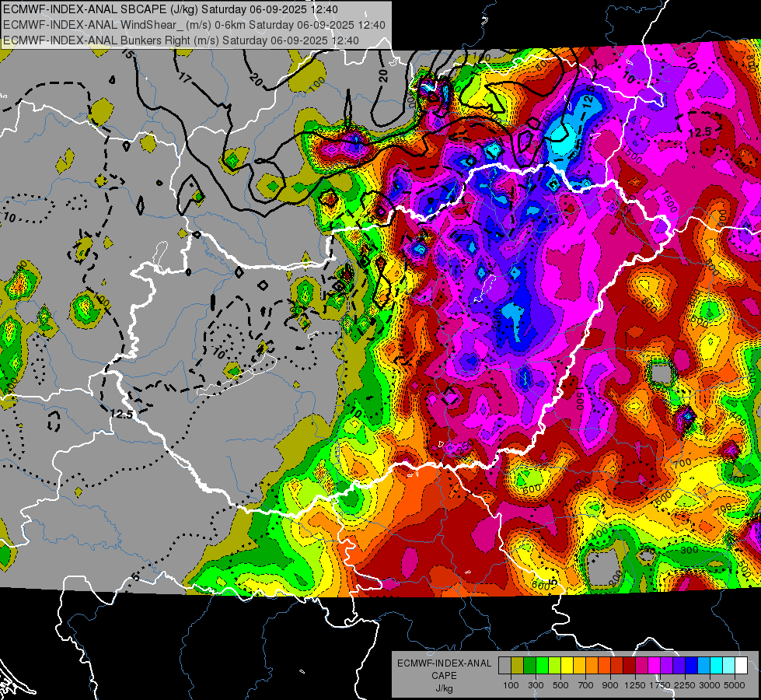761x700 pixels.
Task: Click the amber swatch in the legend
Action: point(579,665)
